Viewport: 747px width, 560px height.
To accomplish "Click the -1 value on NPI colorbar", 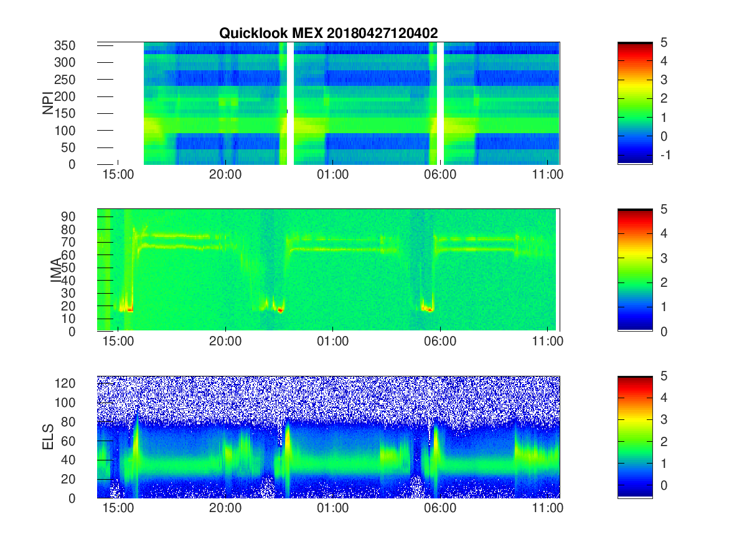I will coord(665,155).
